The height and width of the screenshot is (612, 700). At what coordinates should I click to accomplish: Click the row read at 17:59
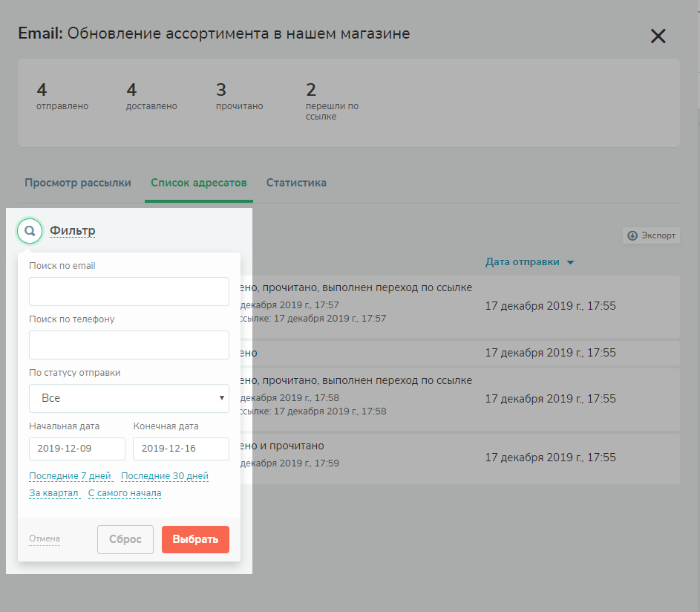pyautogui.click(x=459, y=458)
